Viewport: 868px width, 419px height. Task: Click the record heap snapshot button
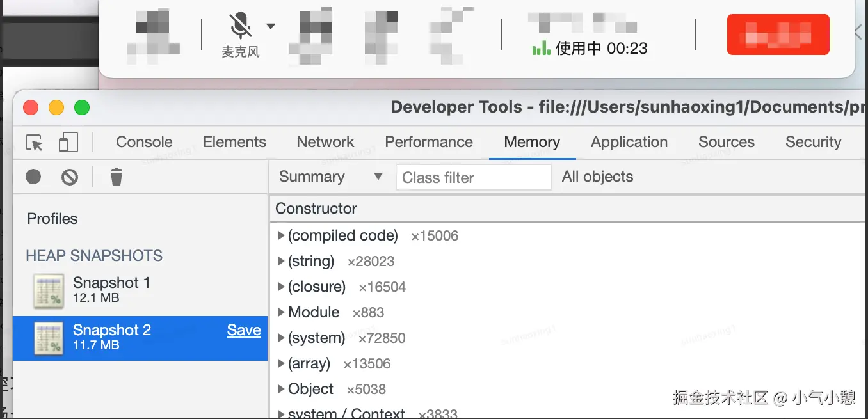click(x=33, y=177)
